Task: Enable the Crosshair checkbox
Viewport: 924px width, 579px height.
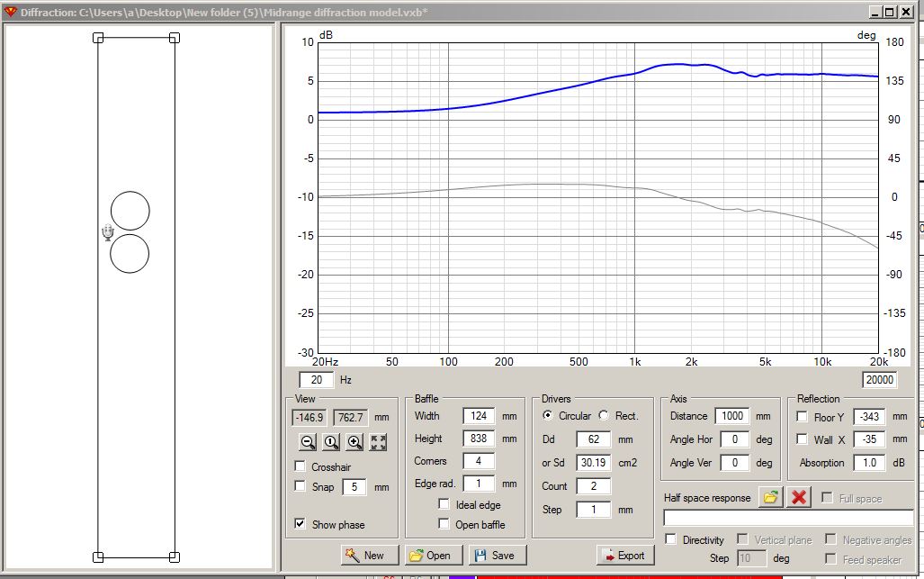Action: click(301, 467)
